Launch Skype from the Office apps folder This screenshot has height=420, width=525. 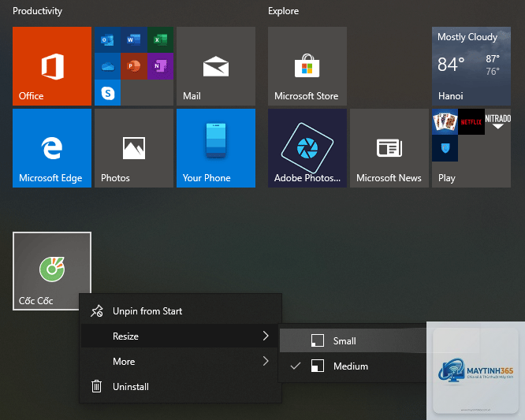pyautogui.click(x=107, y=93)
